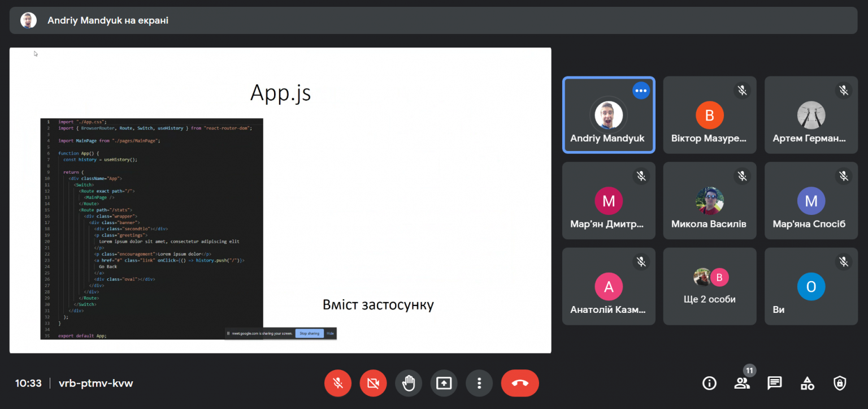This screenshot has height=409, width=868.
Task: Select the Анатолій Казм... participant tile
Action: (609, 286)
